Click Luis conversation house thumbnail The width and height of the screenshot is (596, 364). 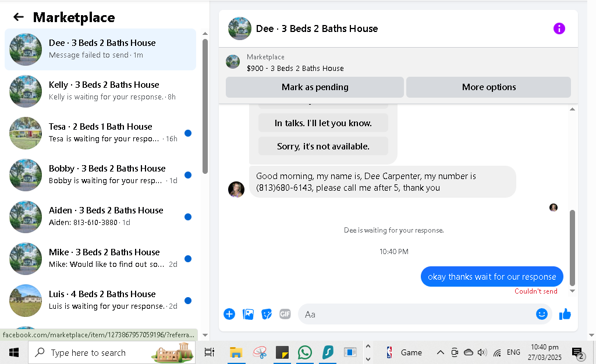26,301
